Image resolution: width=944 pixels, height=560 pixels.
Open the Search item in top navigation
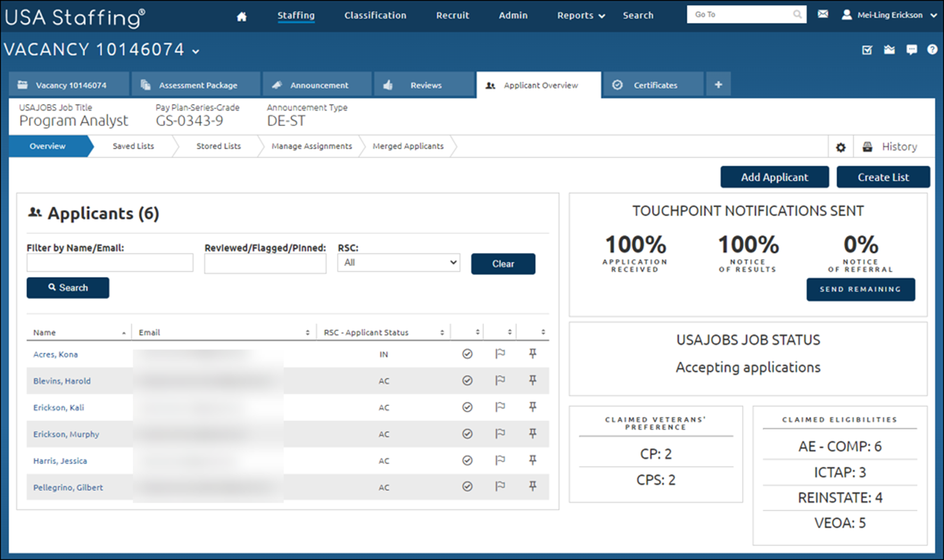[638, 15]
